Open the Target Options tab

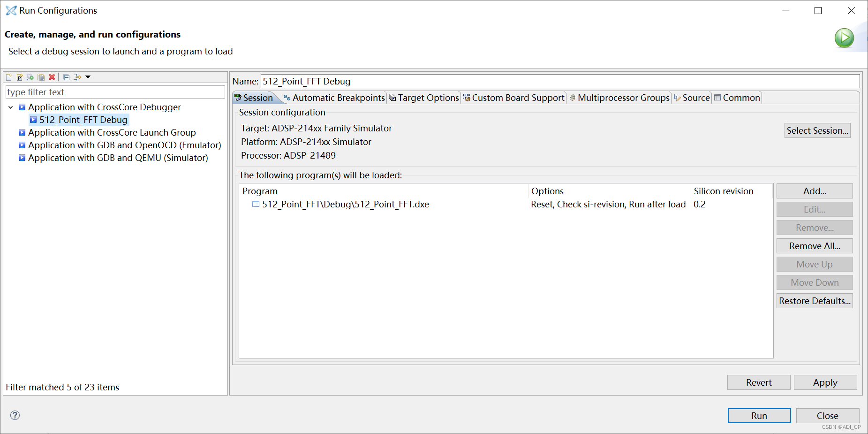click(x=424, y=98)
